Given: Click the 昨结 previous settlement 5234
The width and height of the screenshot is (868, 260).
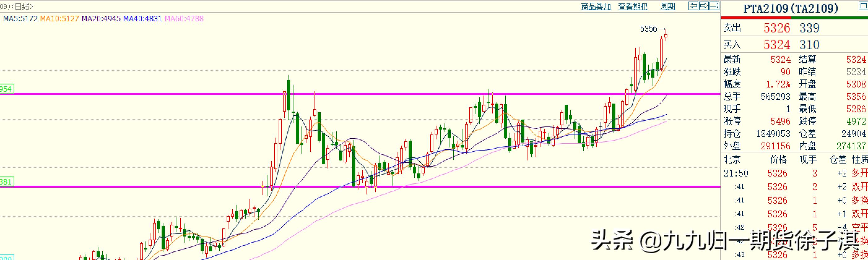Looking at the screenshot, I should (856, 72).
